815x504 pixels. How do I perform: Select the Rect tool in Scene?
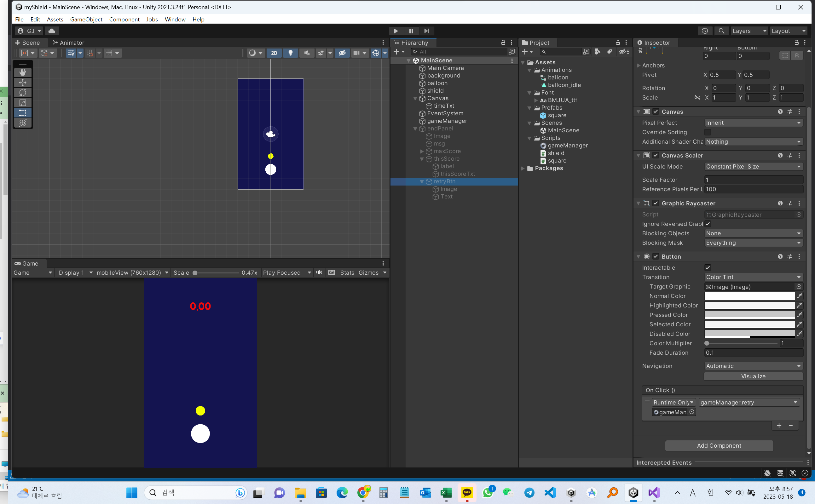pos(23,113)
